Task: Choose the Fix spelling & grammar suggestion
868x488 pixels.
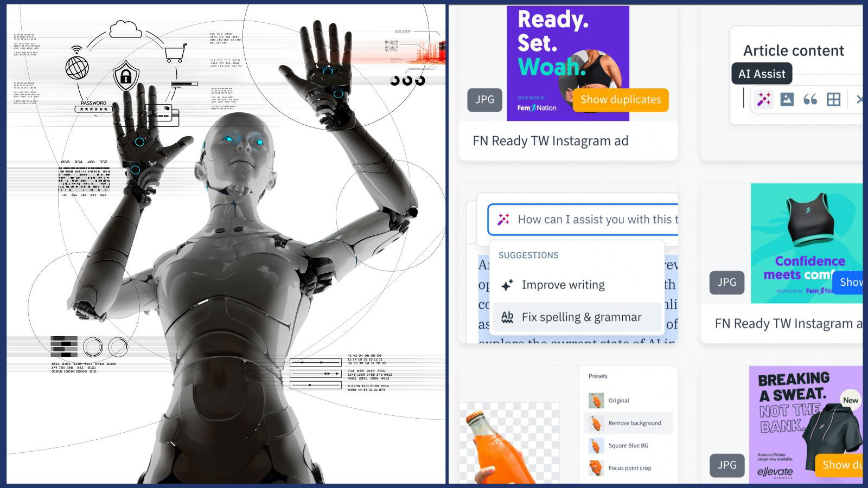Action: coord(582,317)
